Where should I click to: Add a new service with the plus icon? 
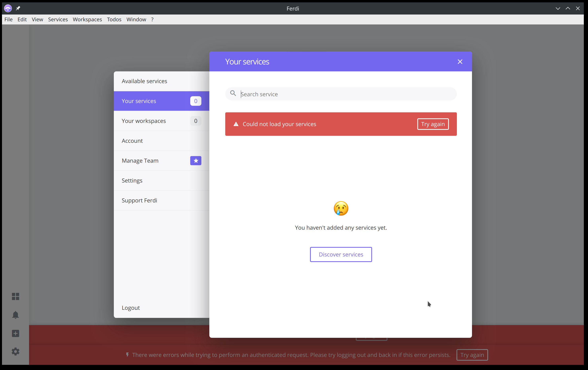15,333
